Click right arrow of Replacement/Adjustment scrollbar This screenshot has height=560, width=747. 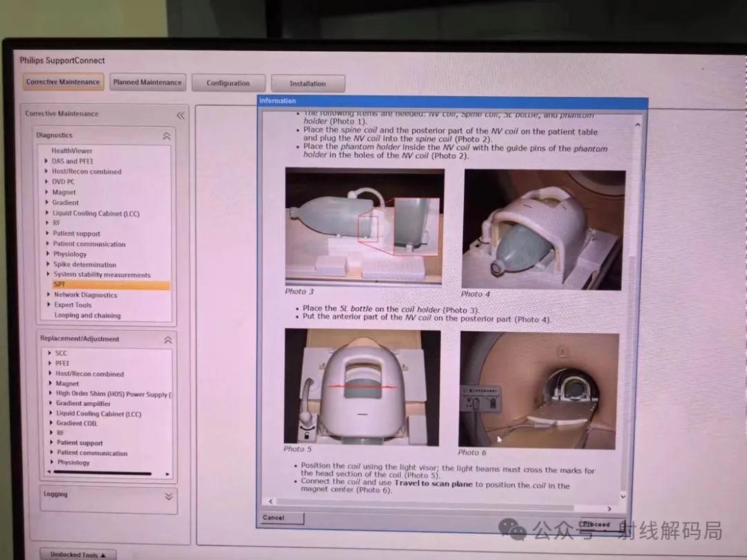tap(167, 474)
